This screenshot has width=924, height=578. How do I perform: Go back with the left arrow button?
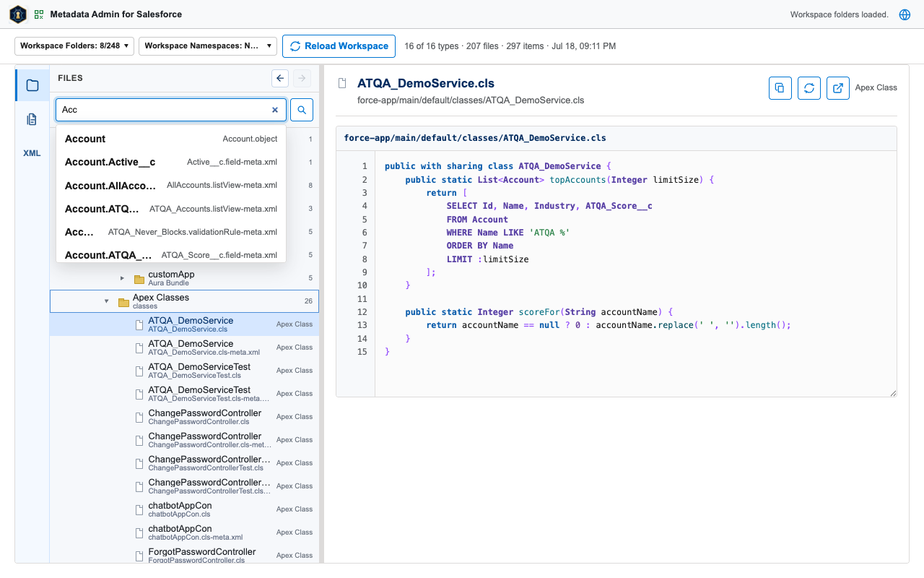point(280,78)
